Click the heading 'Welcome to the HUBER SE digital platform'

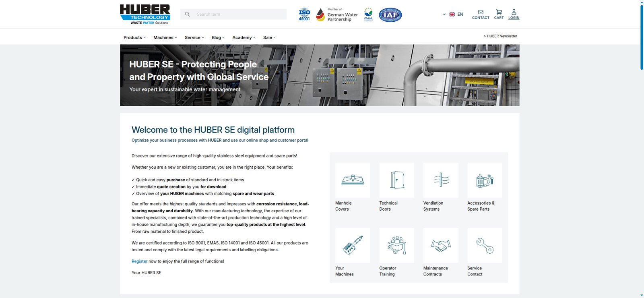[213, 130]
